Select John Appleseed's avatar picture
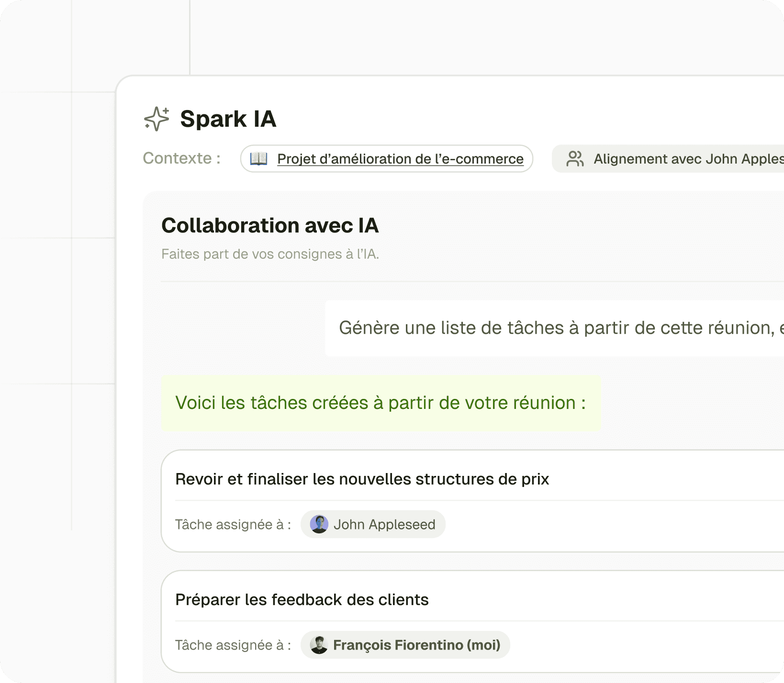Viewport: 784px width, 683px height. (x=320, y=524)
